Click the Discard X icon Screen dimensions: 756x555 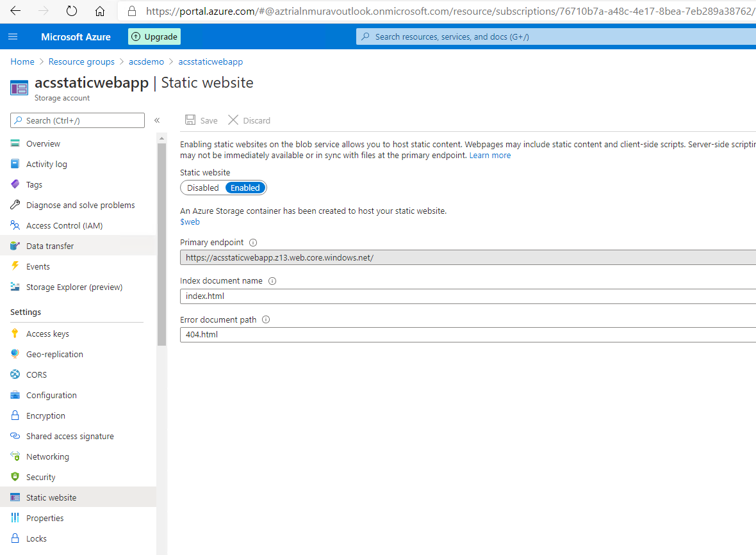pyautogui.click(x=233, y=120)
